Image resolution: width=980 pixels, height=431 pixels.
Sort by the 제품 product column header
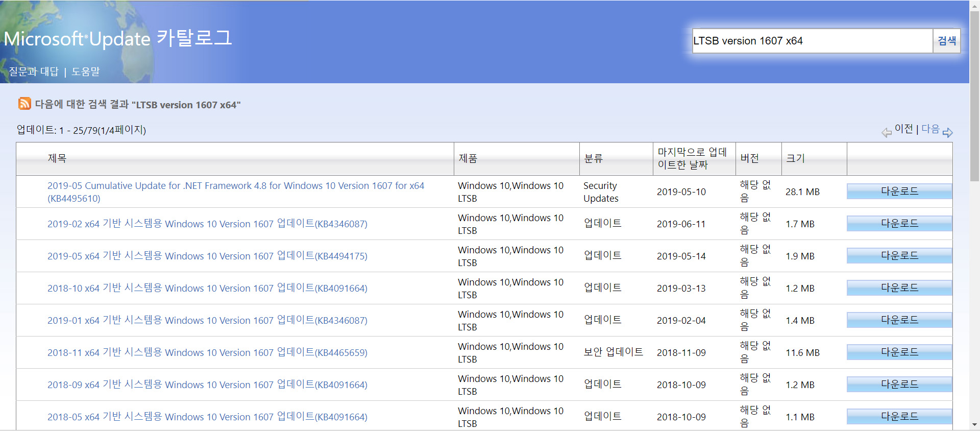tap(468, 158)
